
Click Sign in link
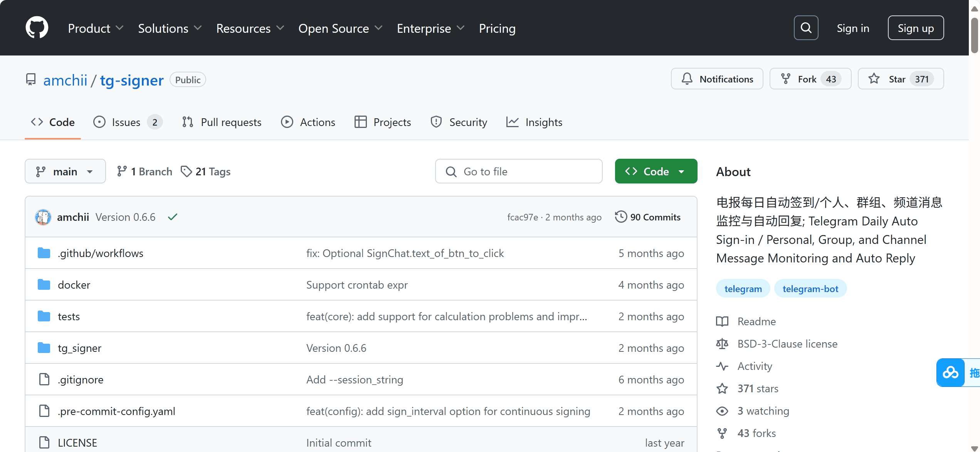[x=853, y=28]
